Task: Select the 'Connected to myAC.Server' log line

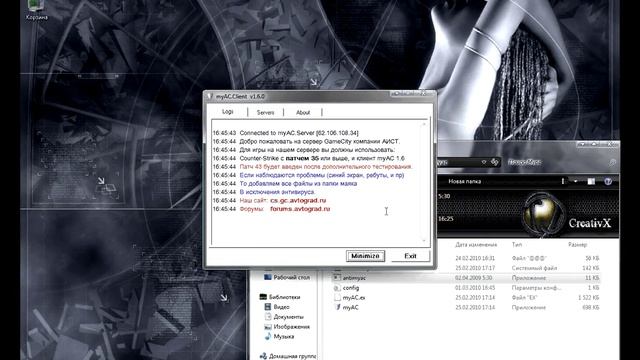Action: [x=286, y=133]
